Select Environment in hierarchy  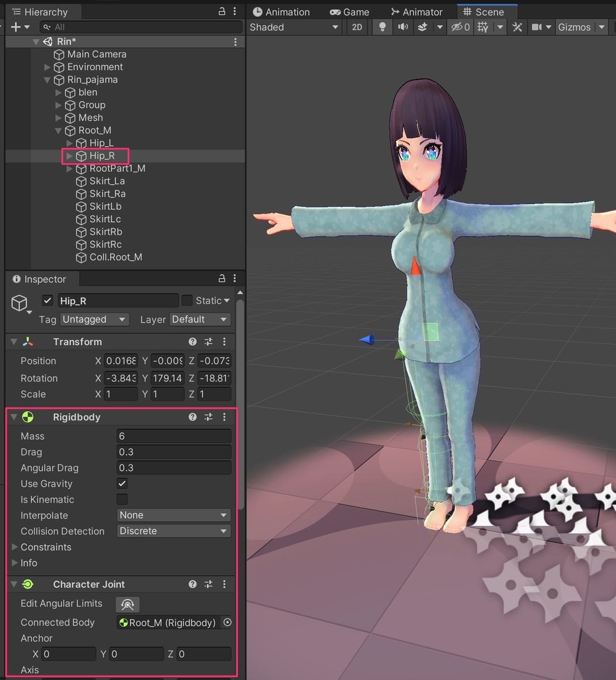[95, 67]
